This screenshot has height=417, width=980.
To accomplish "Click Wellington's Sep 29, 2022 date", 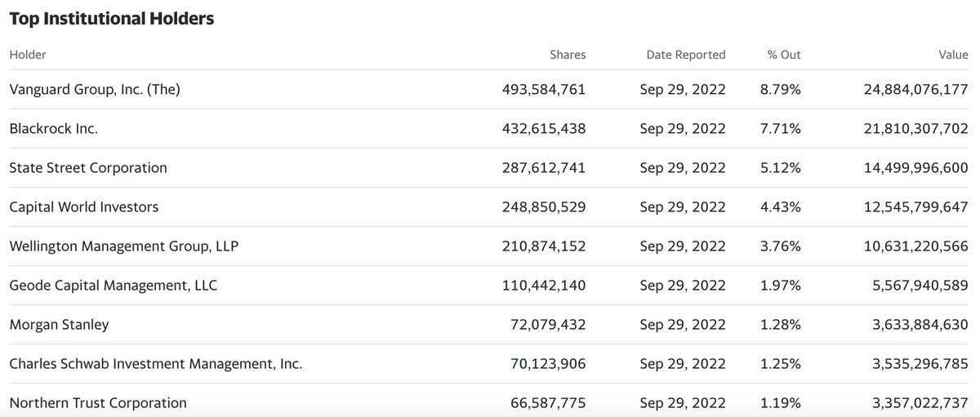I will pyautogui.click(x=683, y=246).
